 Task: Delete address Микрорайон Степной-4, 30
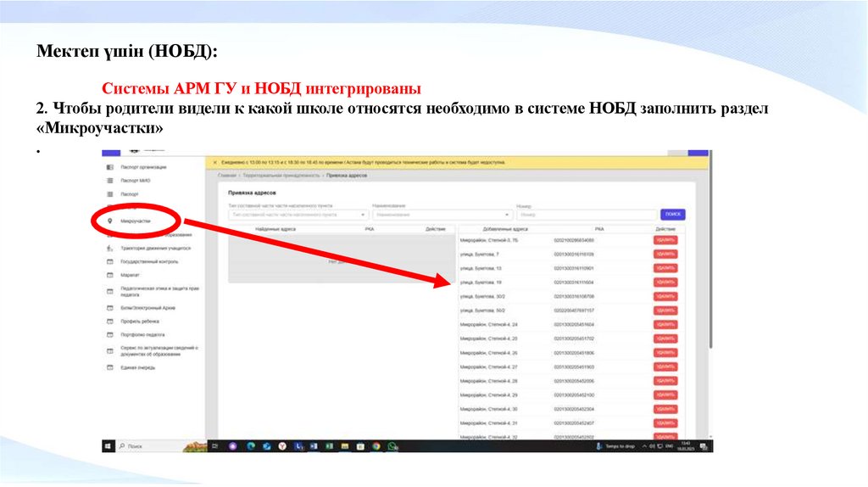[665, 409]
